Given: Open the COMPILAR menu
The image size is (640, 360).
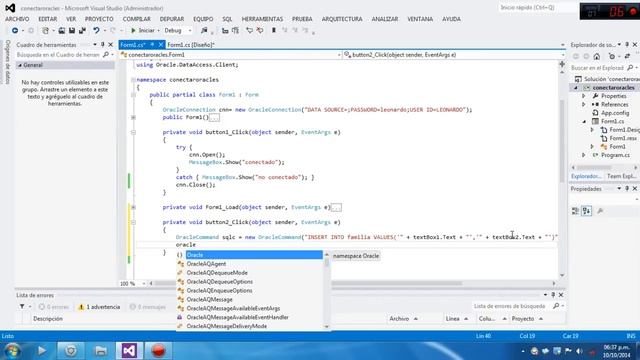Looking at the screenshot, I should [137, 19].
